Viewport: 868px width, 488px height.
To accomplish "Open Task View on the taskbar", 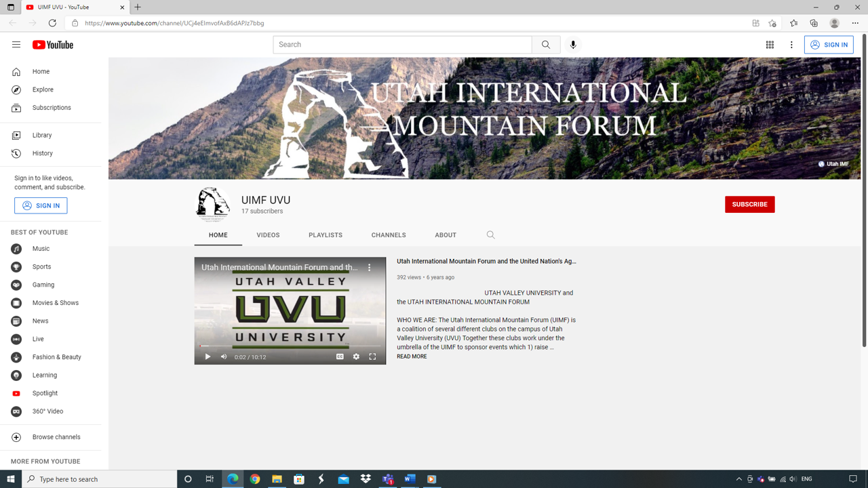I will pyautogui.click(x=210, y=479).
